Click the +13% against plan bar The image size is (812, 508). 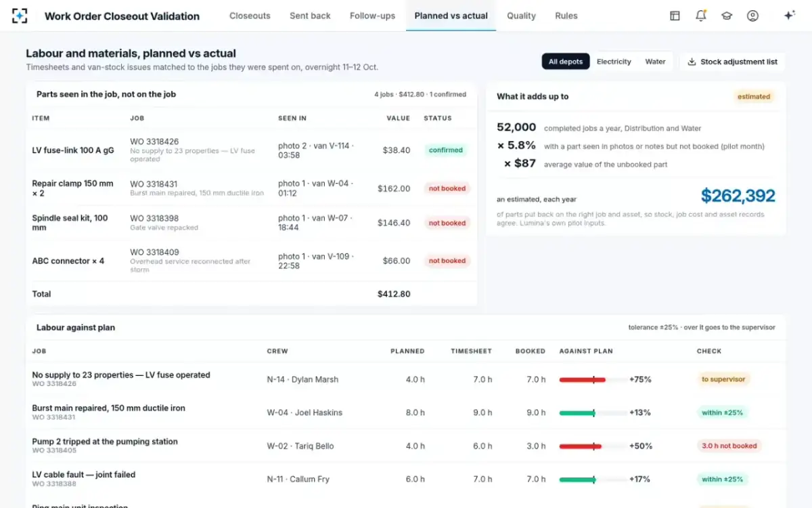[592, 413]
